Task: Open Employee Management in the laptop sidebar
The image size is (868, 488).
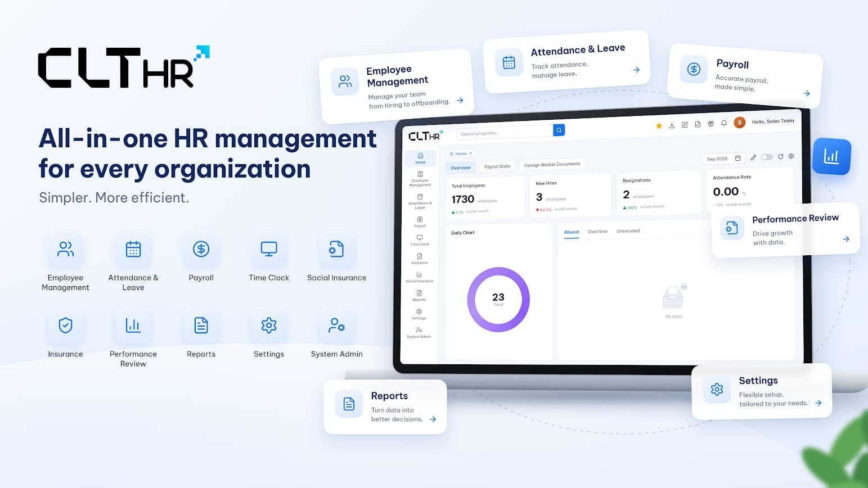Action: [420, 178]
